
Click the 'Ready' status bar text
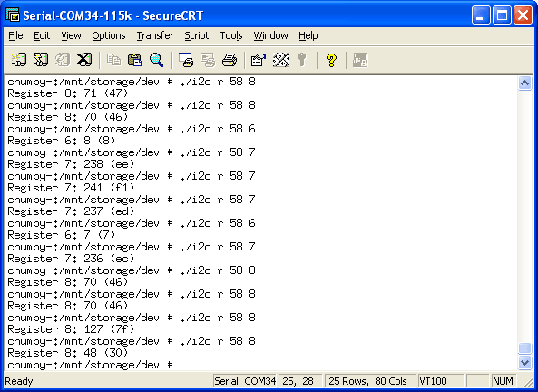19,381
